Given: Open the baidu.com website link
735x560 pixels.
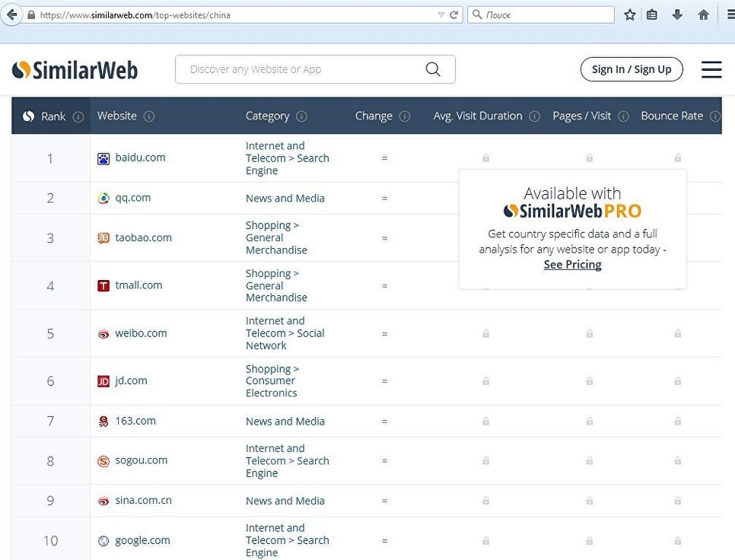Looking at the screenshot, I should pos(140,157).
